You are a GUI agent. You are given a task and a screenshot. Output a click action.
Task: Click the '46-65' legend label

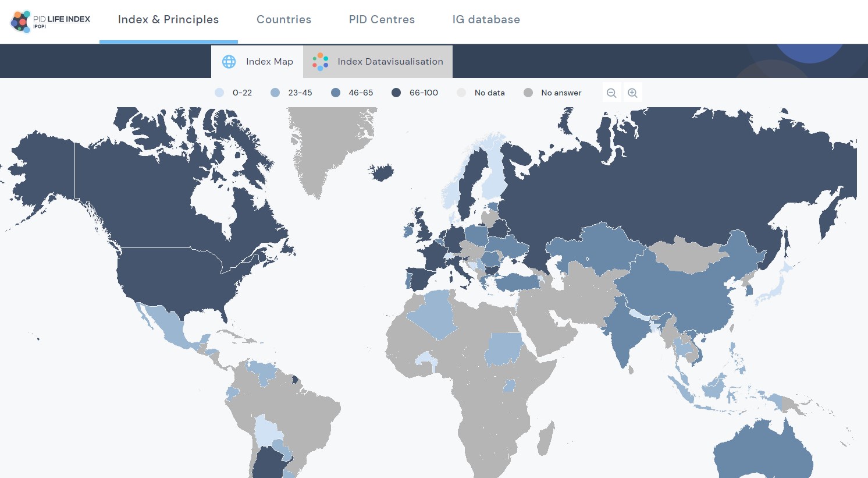[x=361, y=93]
